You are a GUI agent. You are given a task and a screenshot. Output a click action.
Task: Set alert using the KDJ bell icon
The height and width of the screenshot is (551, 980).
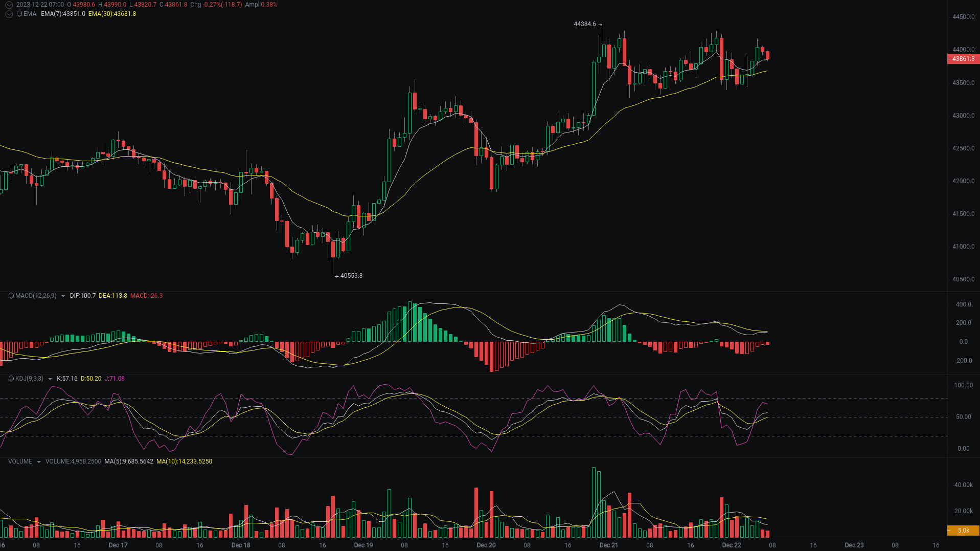pyautogui.click(x=11, y=379)
